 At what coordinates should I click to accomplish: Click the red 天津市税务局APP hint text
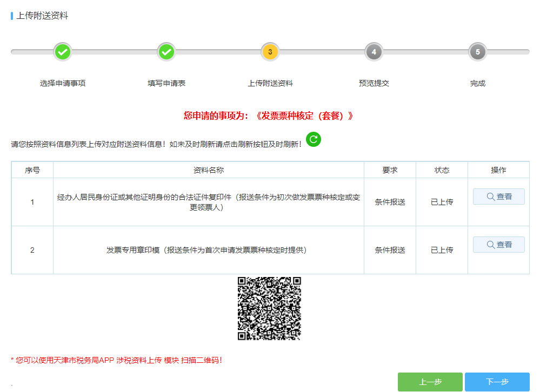coord(116,360)
